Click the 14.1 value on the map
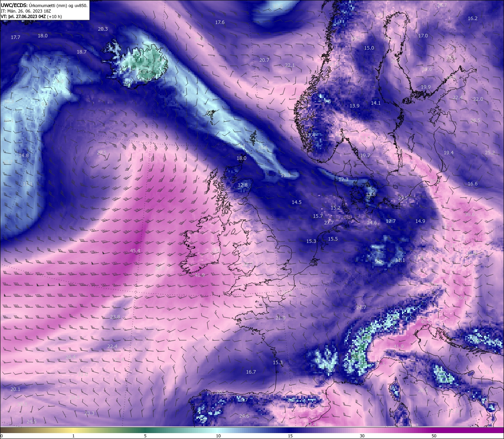504x439 pixels. [x=376, y=103]
